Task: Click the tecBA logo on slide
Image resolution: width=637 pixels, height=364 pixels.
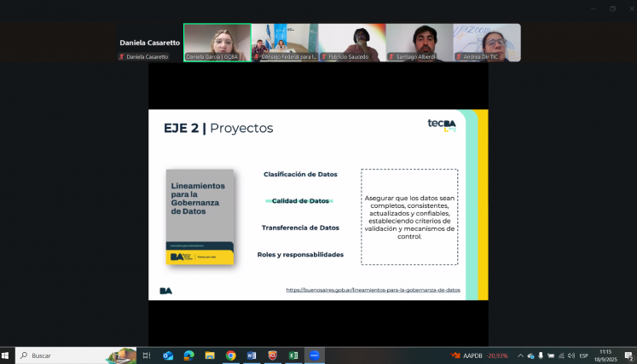Action: pyautogui.click(x=442, y=124)
